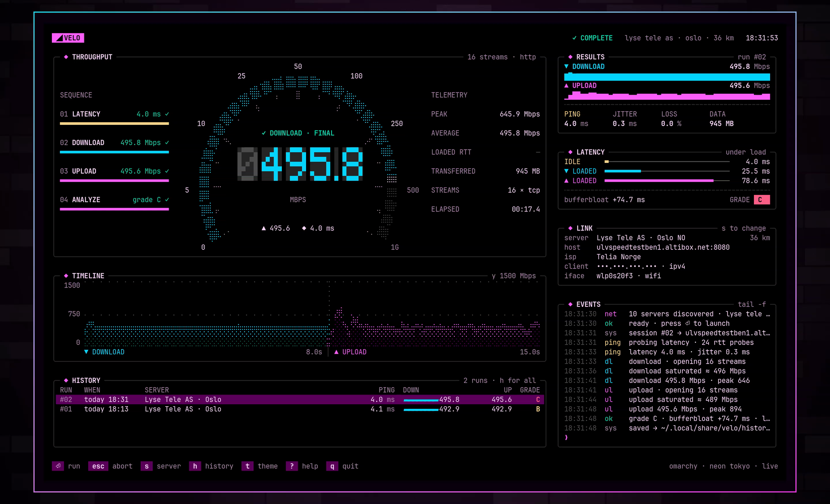
Task: Click the cyan DOWNLOAD result bar
Action: coord(667,77)
